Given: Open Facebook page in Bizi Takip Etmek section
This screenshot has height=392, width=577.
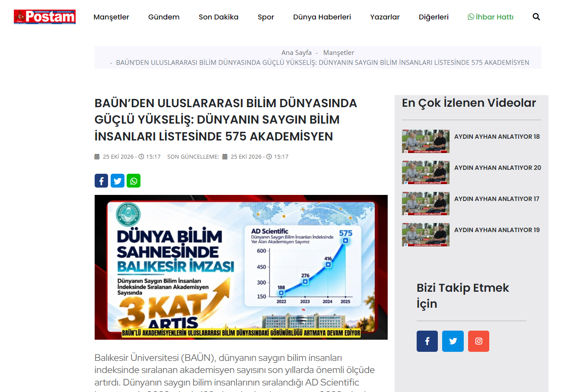Looking at the screenshot, I should pyautogui.click(x=427, y=341).
